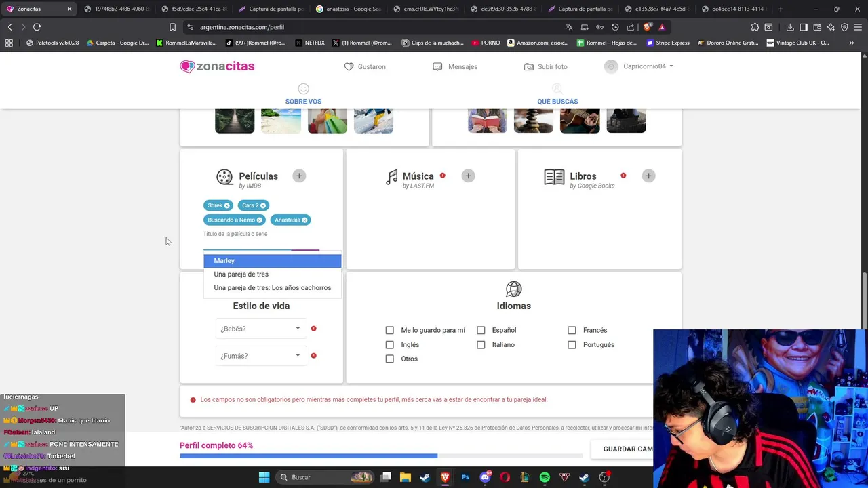Open Spotify from the taskbar
This screenshot has height=488, width=868.
pos(545,477)
